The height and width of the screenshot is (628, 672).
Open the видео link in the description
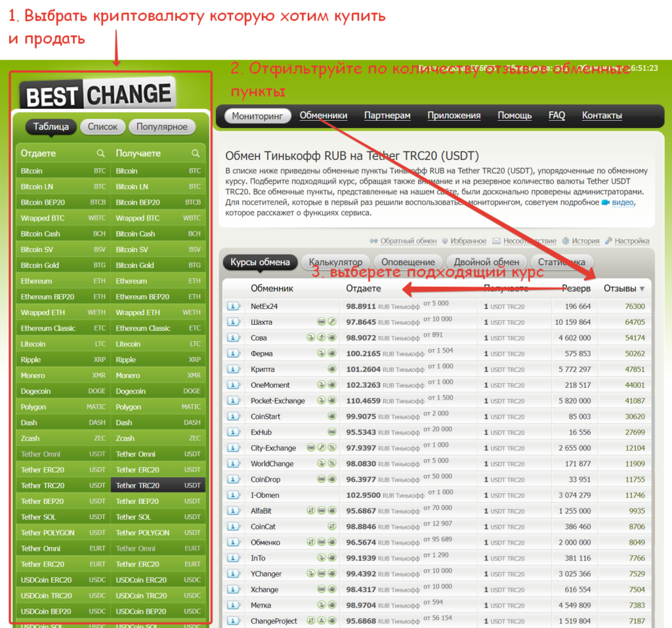621,202
